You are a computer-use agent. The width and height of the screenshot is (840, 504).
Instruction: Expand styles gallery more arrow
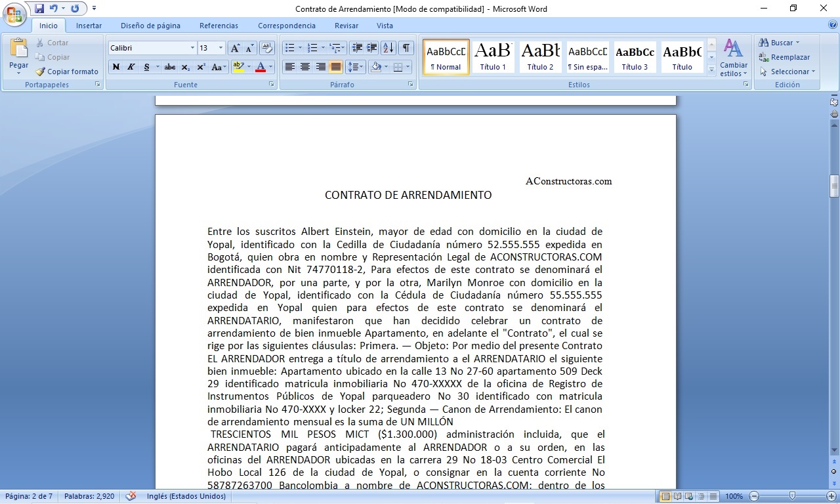(711, 70)
